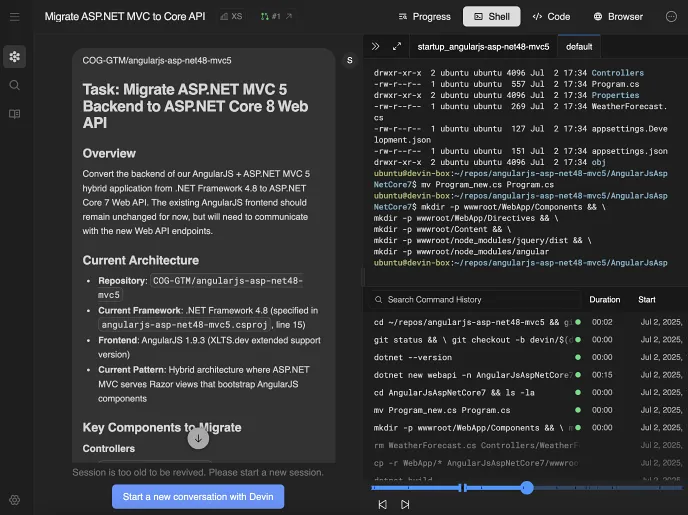Open the hamburger menu icon

point(14,17)
